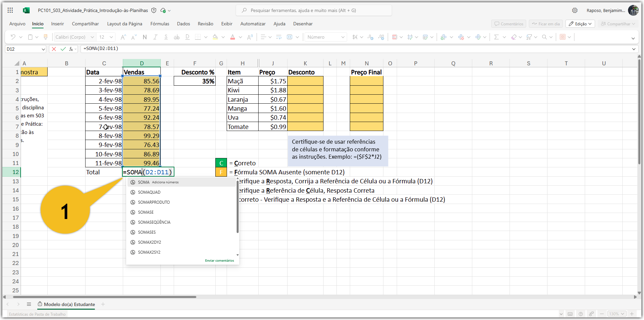Screen dimensions: 644x320
Task: Click the text alignment icon
Action: click(263, 37)
